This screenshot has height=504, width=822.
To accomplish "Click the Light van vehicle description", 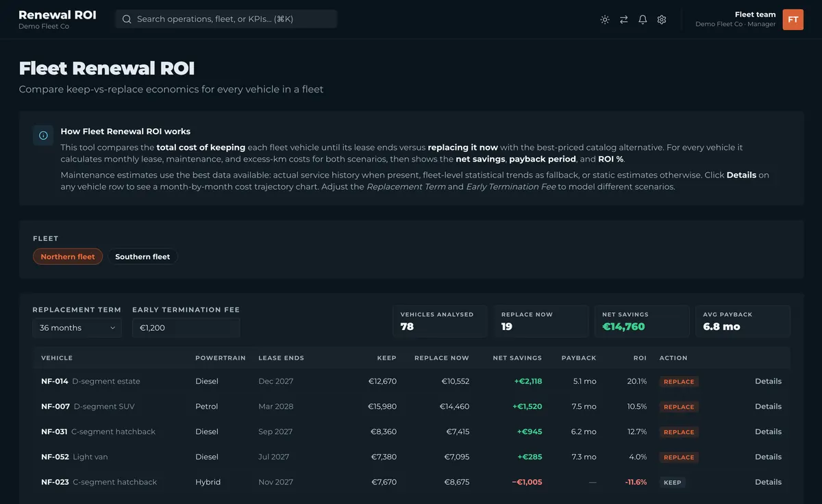I will point(90,457).
